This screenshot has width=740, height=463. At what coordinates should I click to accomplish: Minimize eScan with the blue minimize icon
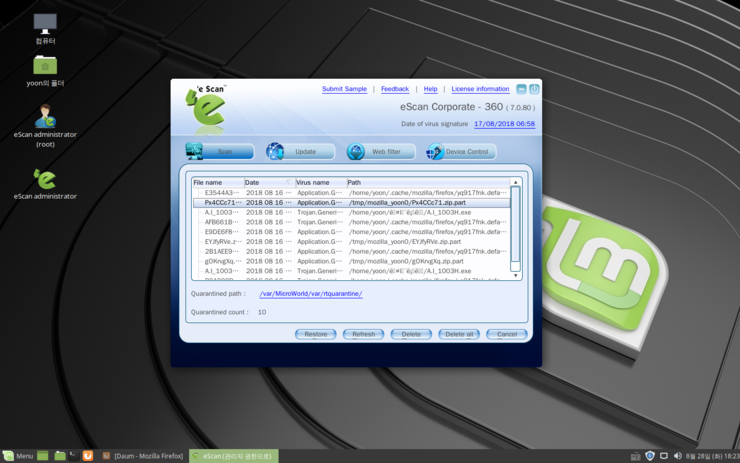click(x=521, y=89)
